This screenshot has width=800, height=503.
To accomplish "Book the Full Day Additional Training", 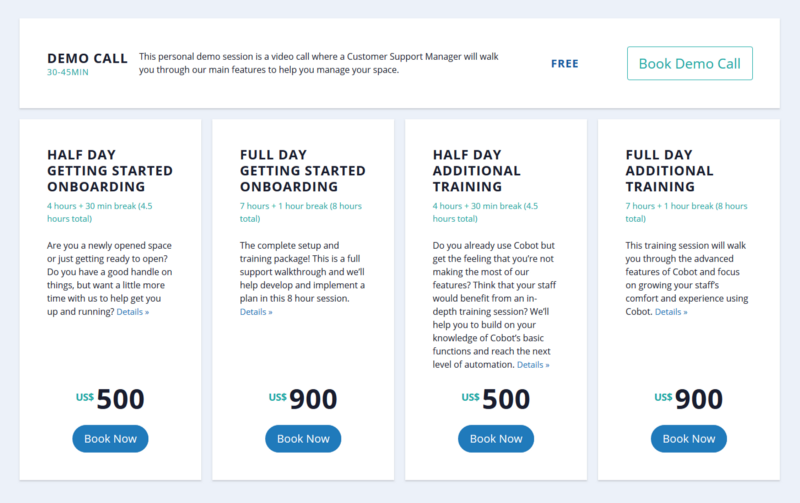I will (x=689, y=439).
